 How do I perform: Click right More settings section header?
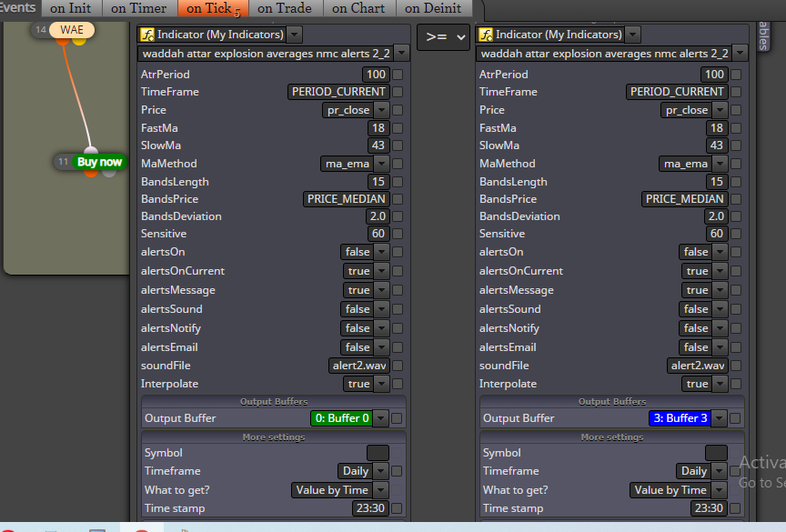pos(612,437)
